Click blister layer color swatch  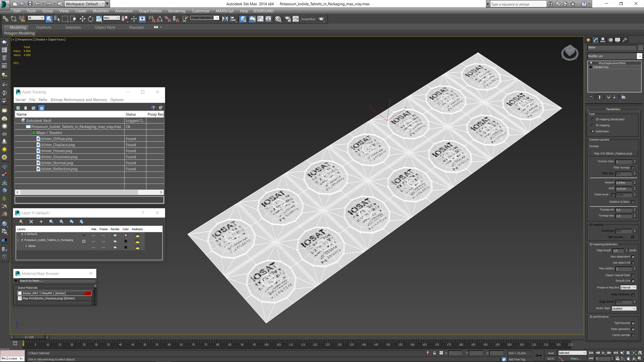pyautogui.click(x=126, y=247)
